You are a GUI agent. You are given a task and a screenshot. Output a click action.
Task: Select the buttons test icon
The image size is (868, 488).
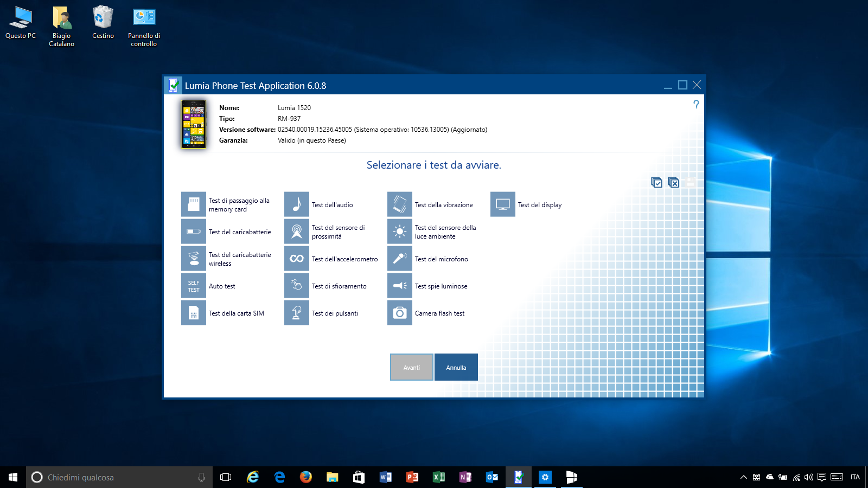click(297, 313)
